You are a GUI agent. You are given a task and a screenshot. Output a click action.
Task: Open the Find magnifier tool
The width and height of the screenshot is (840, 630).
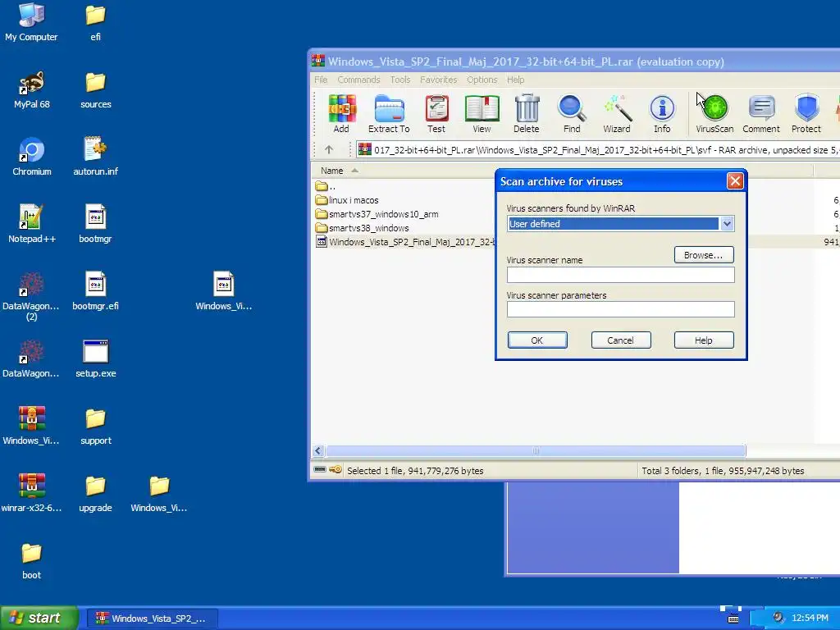[572, 113]
